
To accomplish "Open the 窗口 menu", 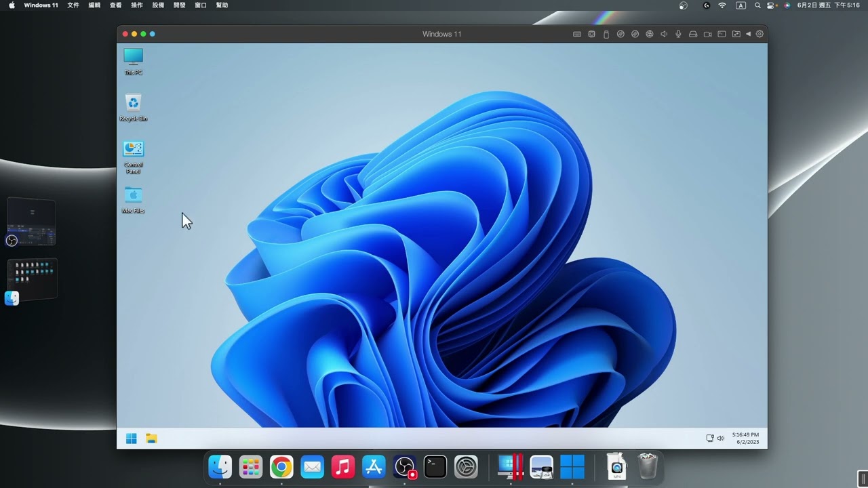I will (x=201, y=5).
